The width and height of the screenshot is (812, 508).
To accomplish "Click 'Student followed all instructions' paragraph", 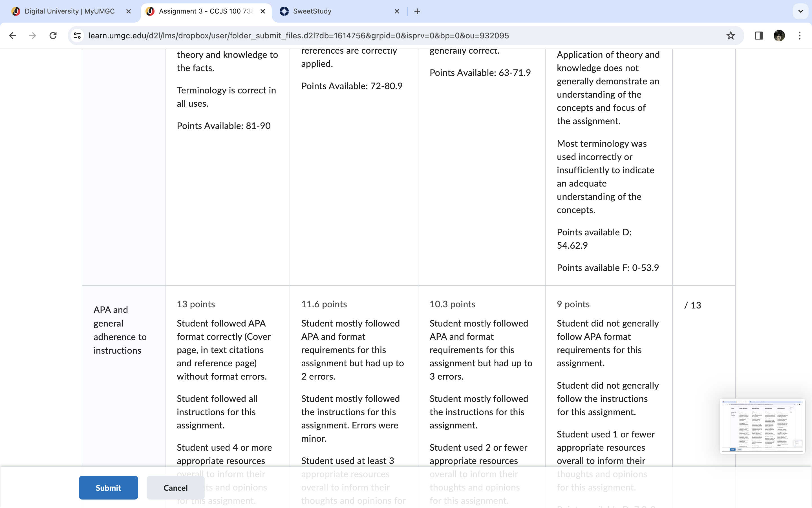I will [217, 412].
